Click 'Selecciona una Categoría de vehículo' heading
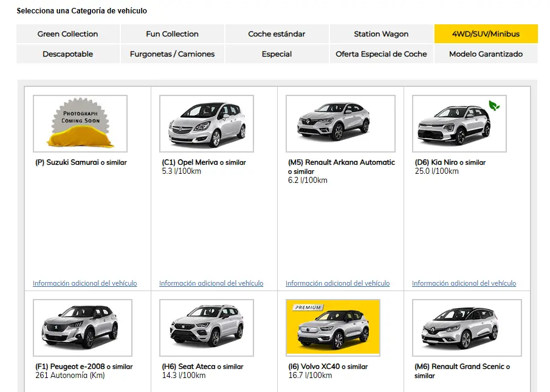 81,11
